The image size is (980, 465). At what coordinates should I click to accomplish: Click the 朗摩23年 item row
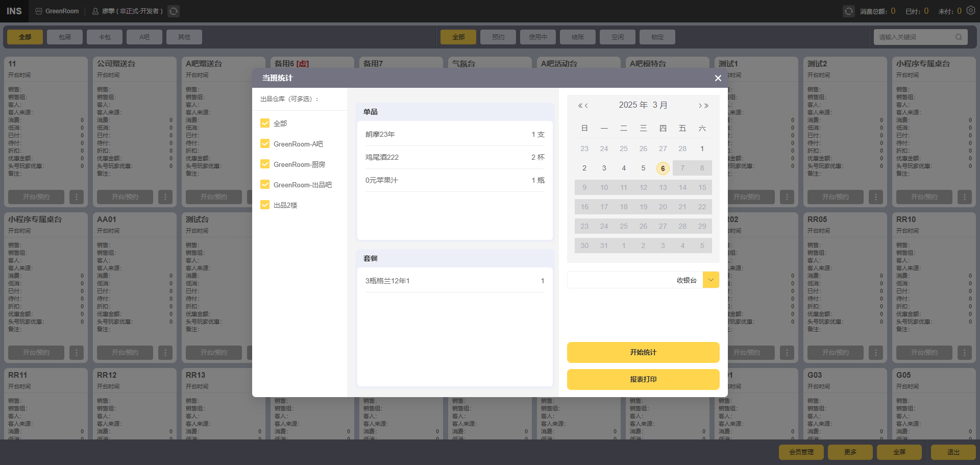point(455,134)
